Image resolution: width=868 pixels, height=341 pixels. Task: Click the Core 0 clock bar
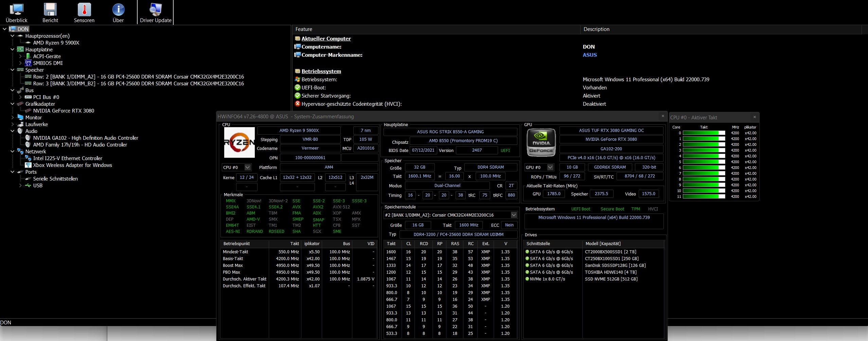coord(704,133)
